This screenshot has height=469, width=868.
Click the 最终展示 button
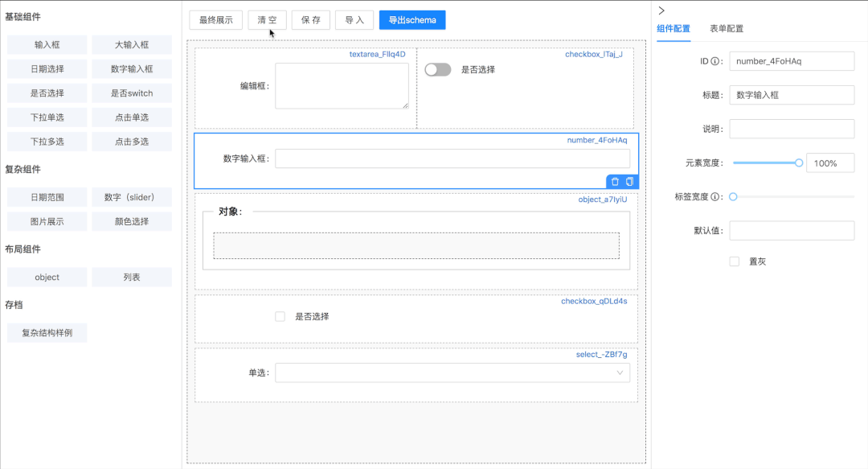click(x=214, y=19)
